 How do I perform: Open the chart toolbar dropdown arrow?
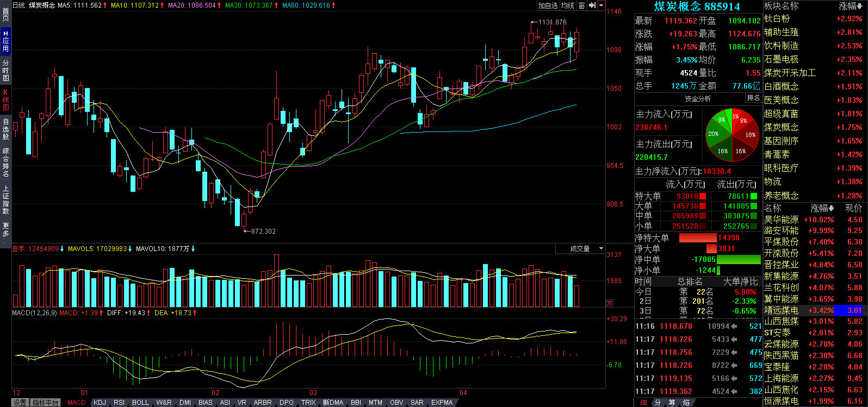pyautogui.click(x=601, y=5)
